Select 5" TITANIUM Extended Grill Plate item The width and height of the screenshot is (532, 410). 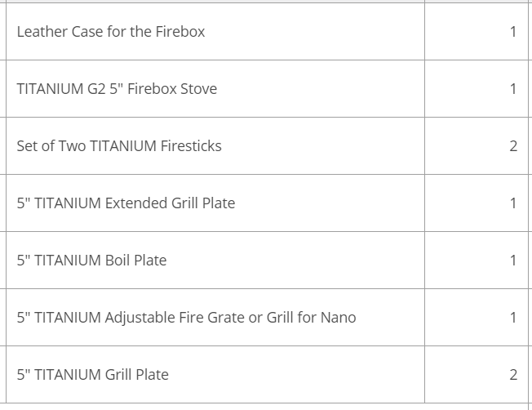click(126, 203)
